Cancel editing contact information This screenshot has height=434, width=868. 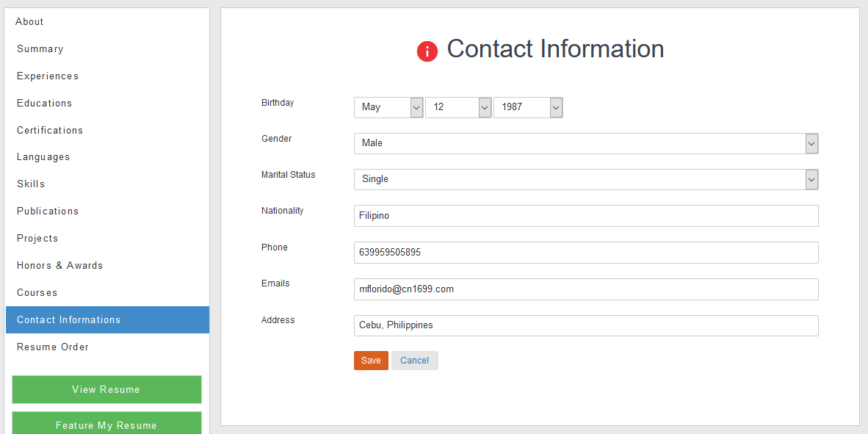(414, 361)
